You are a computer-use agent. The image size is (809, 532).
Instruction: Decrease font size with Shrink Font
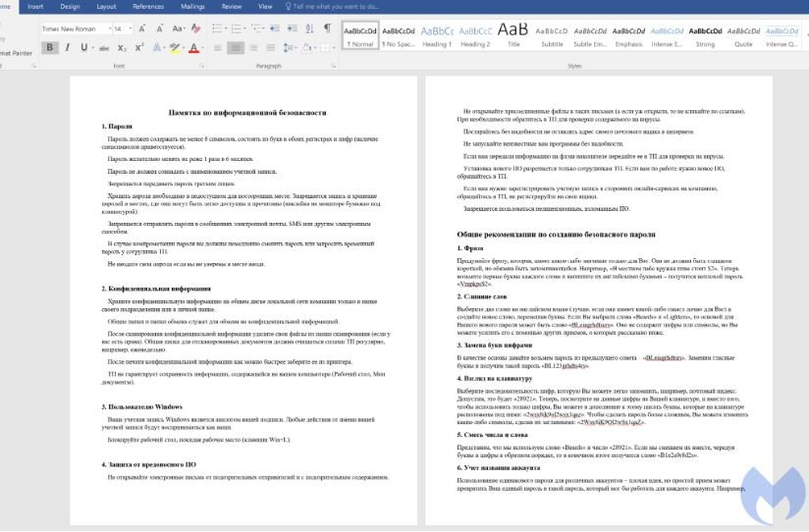159,28
